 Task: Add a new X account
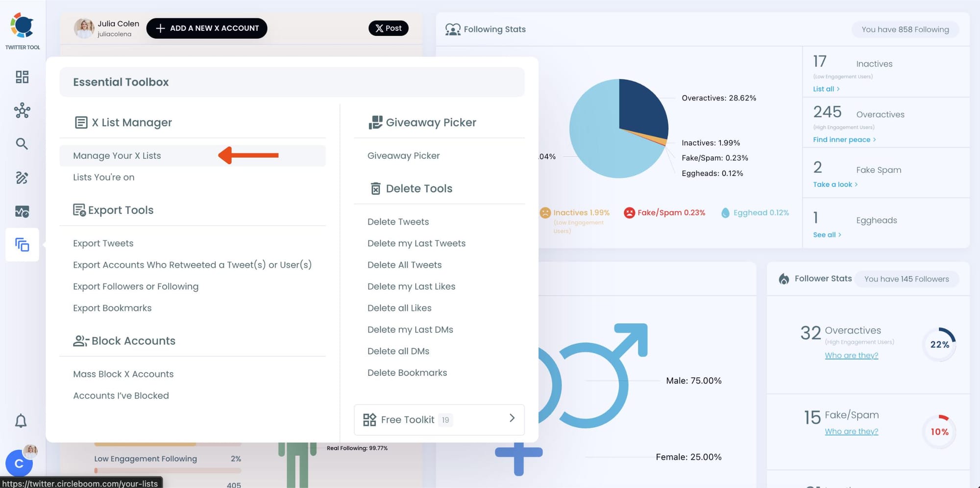tap(207, 28)
